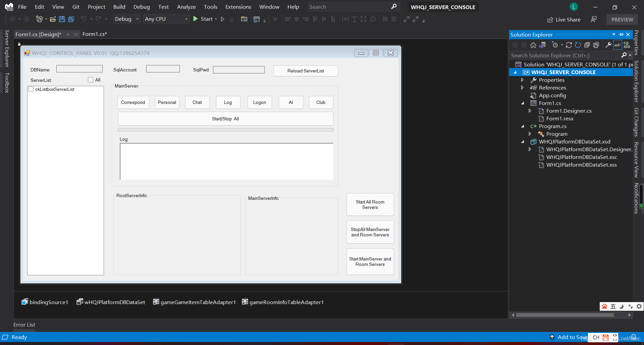
Task: Expand the Properties node in Solution Explorer
Action: pyautogui.click(x=522, y=80)
